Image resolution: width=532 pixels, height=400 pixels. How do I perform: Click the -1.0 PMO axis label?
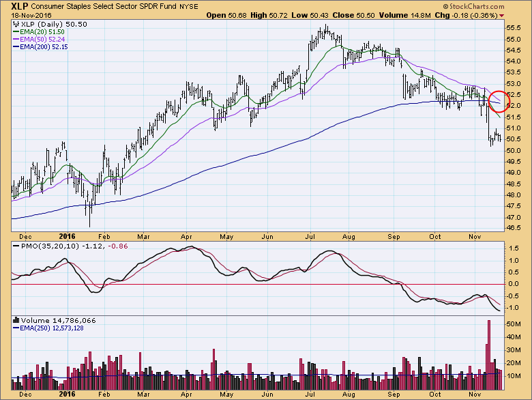[x=513, y=308]
